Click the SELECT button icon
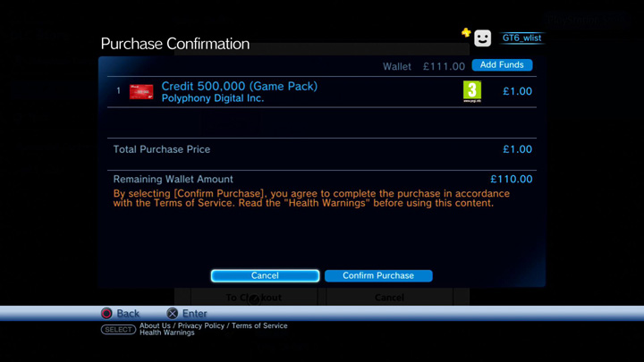 [x=118, y=329]
